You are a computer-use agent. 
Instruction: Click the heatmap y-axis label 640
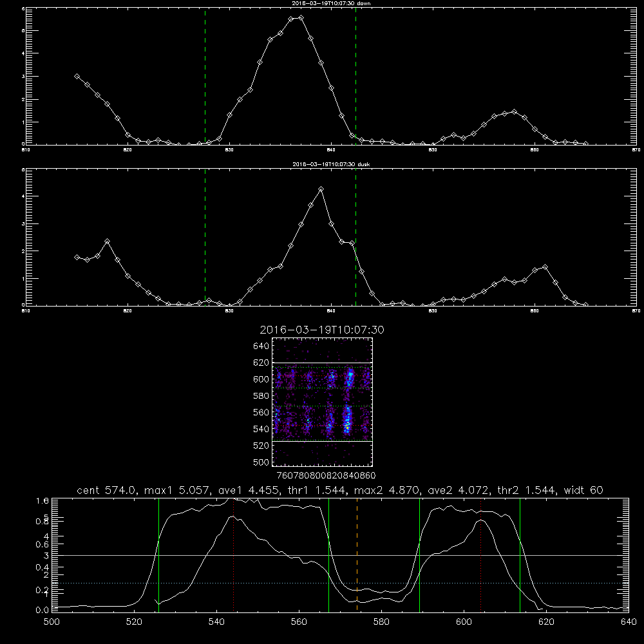(261, 346)
